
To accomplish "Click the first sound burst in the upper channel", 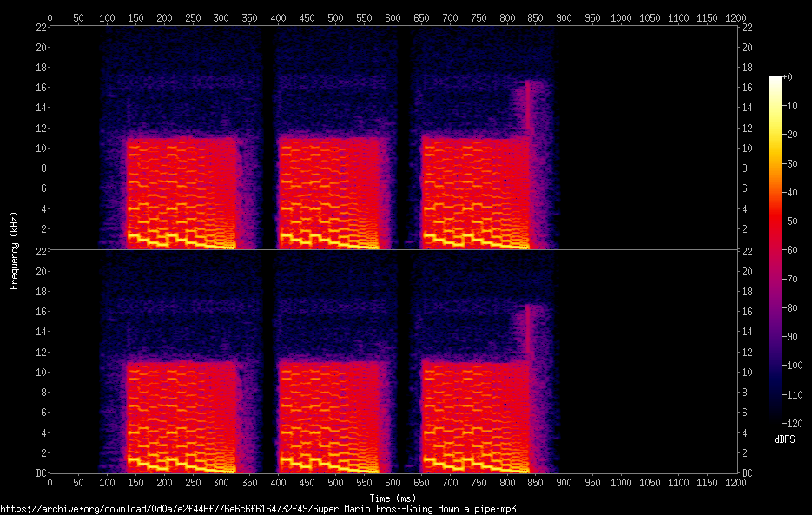I will [x=182, y=191].
